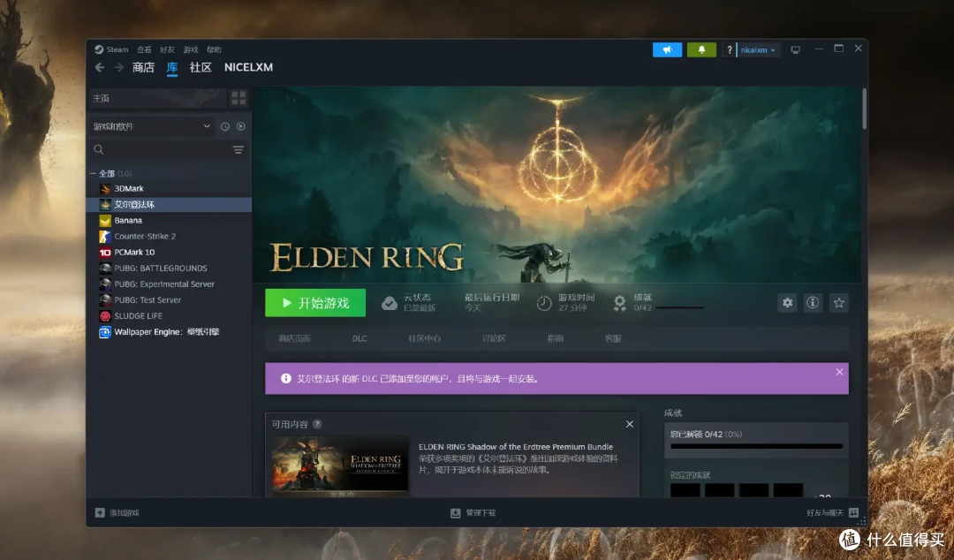Open the DLC link

tap(360, 338)
